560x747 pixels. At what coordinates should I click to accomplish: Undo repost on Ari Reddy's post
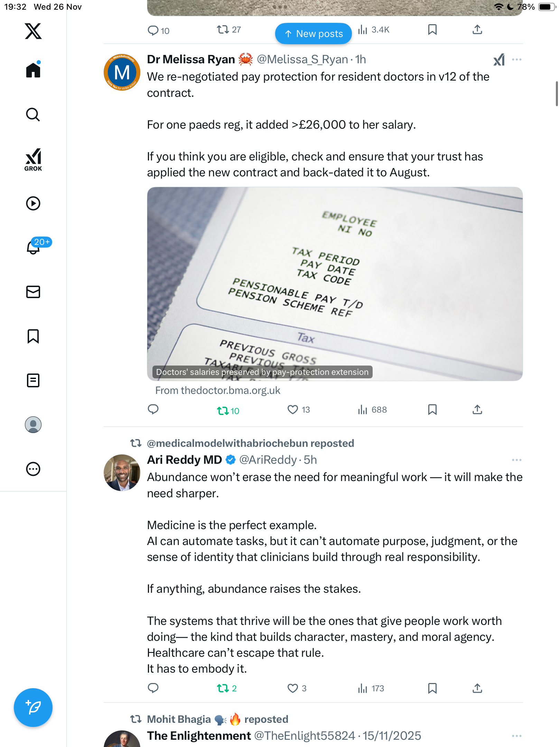tap(223, 689)
